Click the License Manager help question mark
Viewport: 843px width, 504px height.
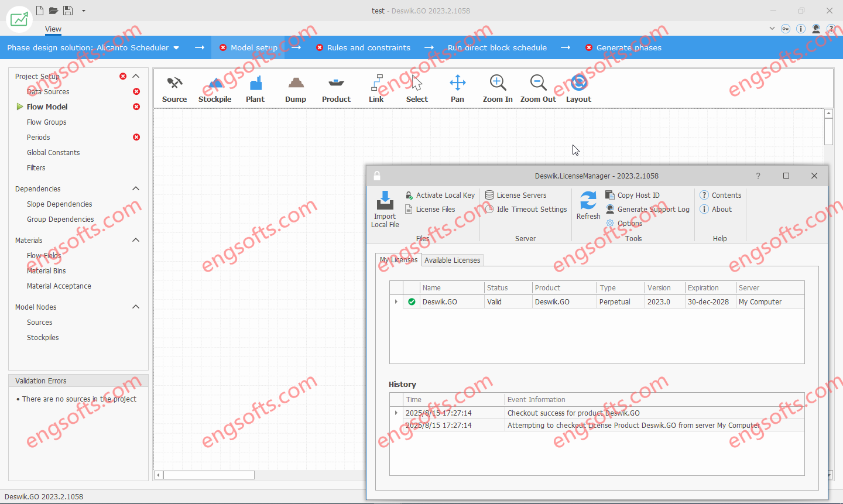click(758, 176)
